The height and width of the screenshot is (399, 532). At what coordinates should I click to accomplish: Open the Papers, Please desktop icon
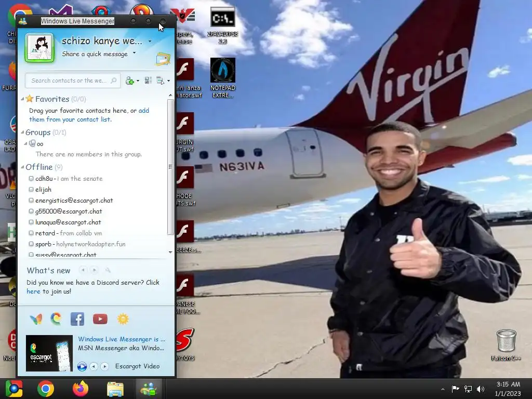point(185,25)
